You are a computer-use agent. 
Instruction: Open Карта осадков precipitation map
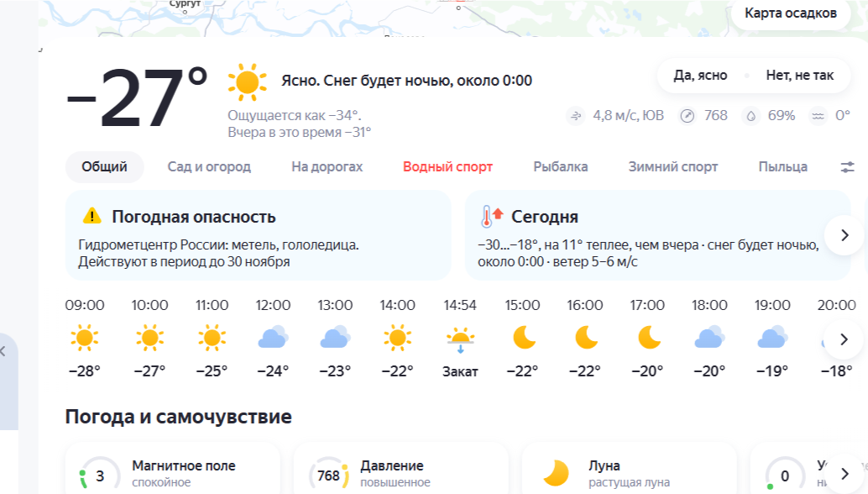790,13
